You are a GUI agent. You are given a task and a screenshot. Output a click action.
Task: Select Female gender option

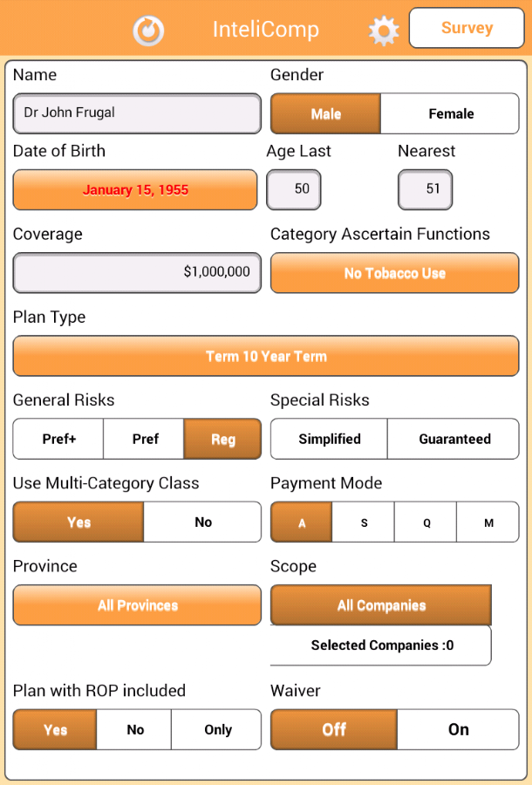450,113
